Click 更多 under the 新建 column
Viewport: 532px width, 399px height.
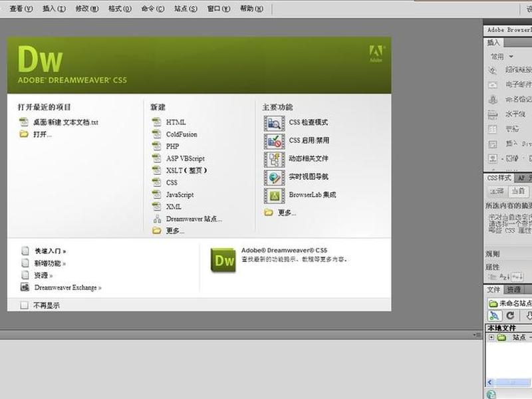(x=175, y=231)
